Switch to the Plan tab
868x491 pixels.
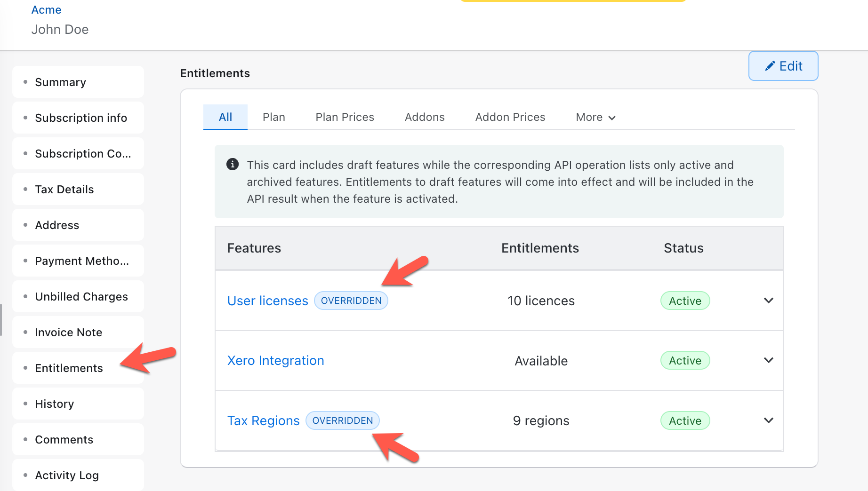[273, 117]
